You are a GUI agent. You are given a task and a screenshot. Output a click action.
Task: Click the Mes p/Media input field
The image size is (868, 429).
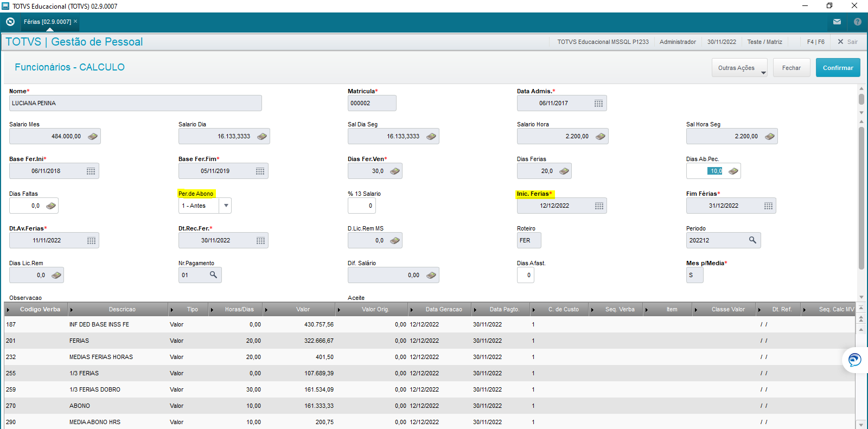point(695,276)
